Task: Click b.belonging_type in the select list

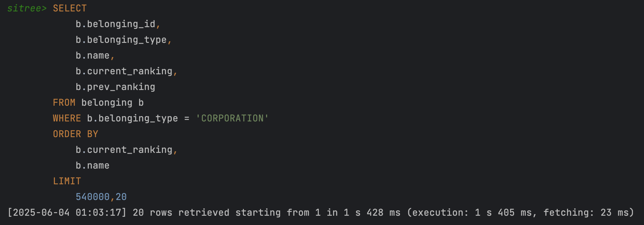Action: tap(121, 40)
